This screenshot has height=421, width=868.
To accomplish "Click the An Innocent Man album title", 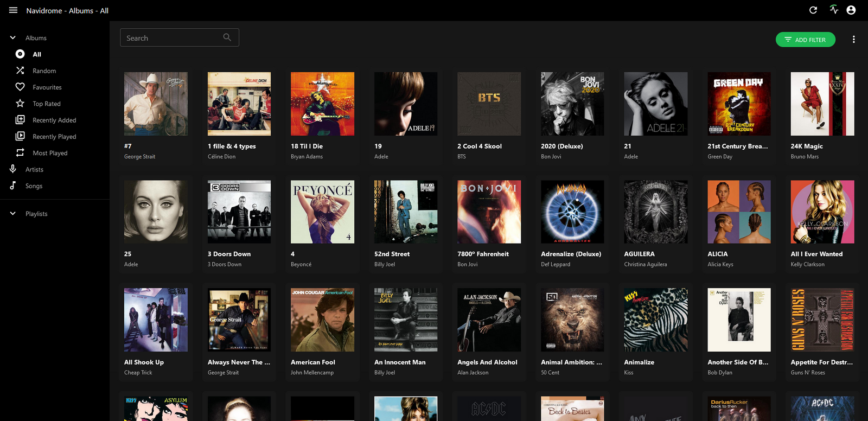I will coord(400,362).
